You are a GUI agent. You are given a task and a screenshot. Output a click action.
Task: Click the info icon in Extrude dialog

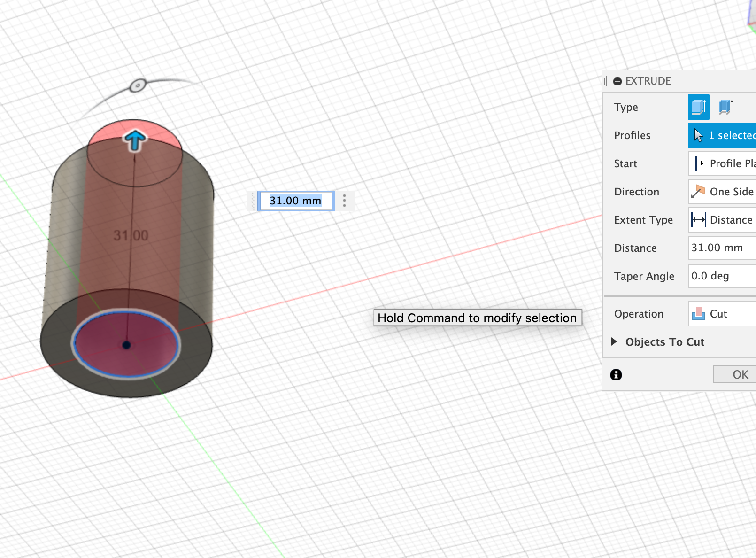(616, 374)
